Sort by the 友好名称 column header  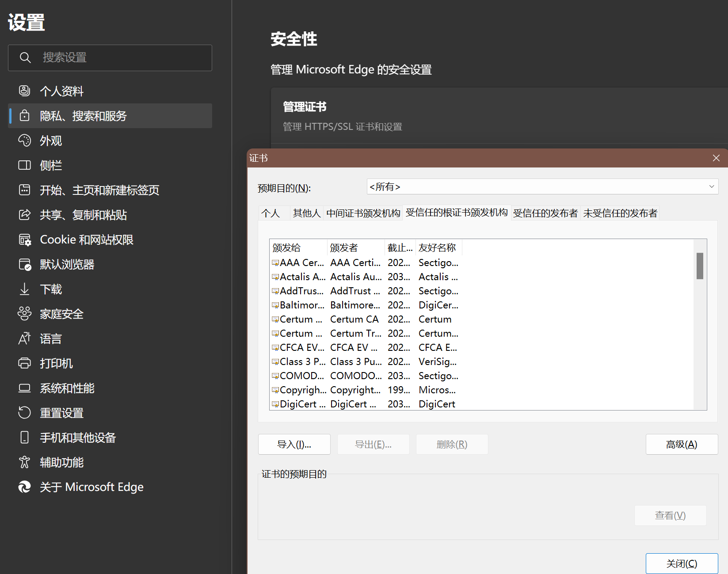(x=439, y=247)
